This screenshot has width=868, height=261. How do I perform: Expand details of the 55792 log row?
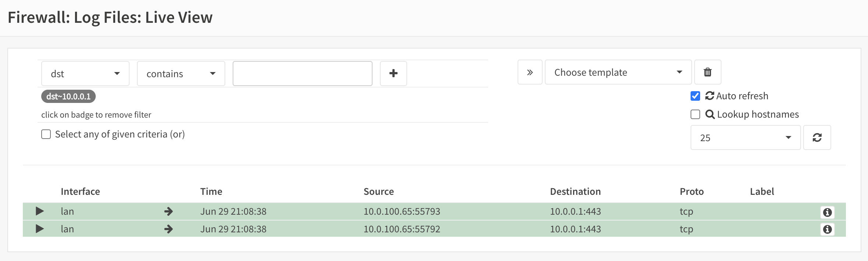(x=40, y=229)
